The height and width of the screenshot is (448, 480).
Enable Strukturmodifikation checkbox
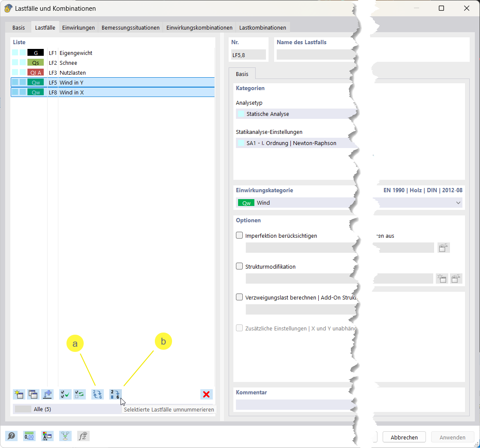coord(239,266)
